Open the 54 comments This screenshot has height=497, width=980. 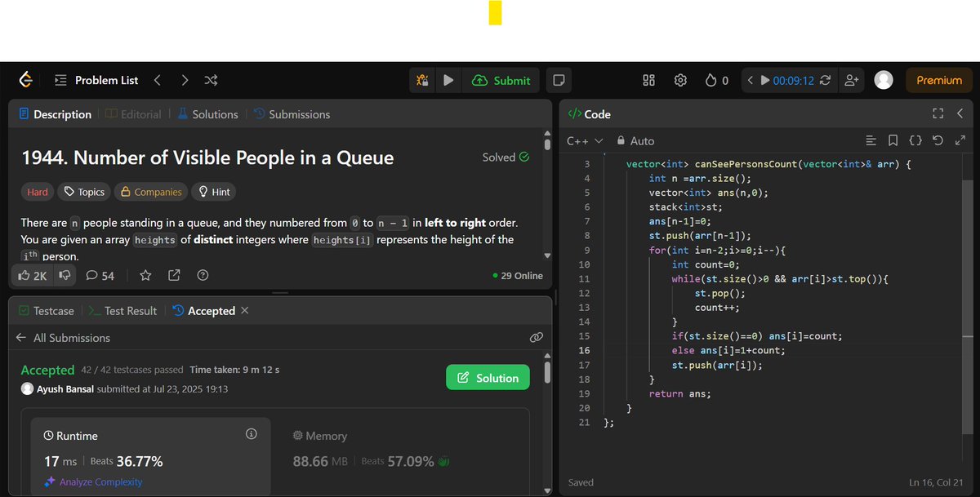point(100,276)
